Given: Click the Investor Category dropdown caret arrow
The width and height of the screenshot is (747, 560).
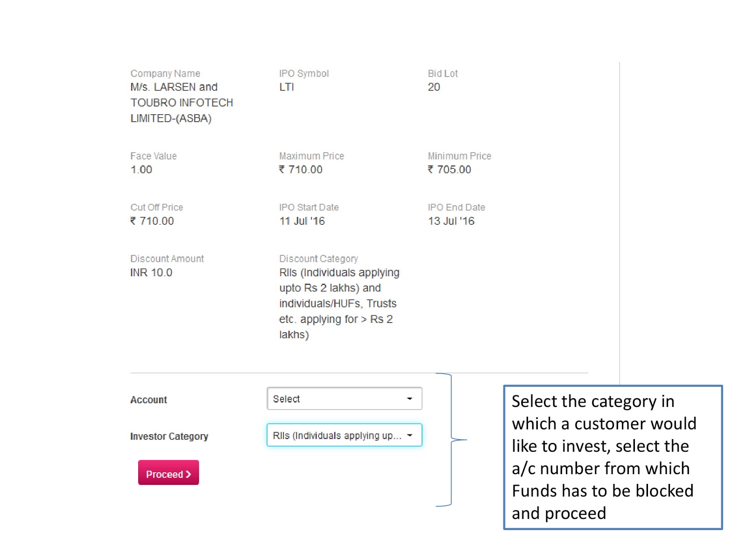Looking at the screenshot, I should coord(409,435).
